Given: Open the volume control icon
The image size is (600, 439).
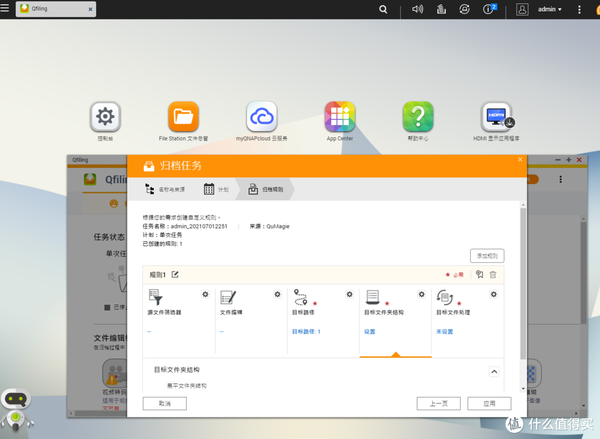Looking at the screenshot, I should pos(415,9).
